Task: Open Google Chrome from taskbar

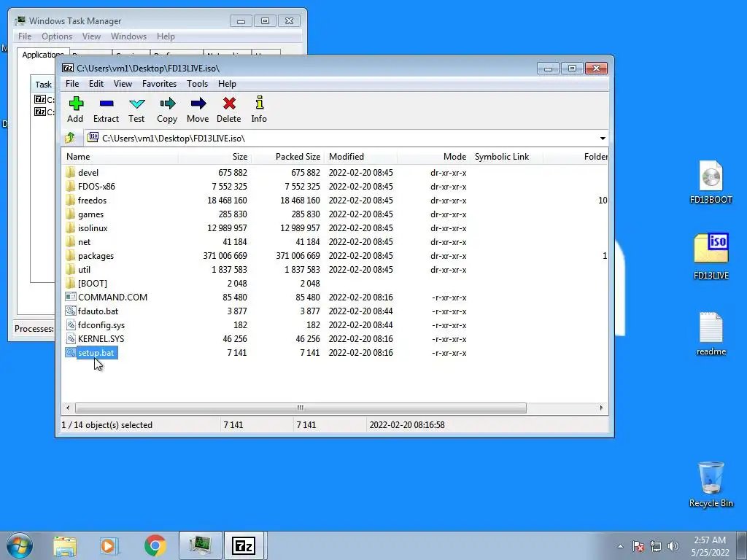Action: (x=155, y=545)
